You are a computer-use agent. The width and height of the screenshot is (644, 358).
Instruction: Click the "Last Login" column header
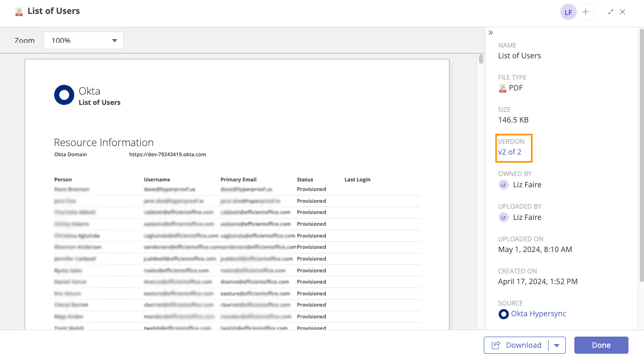point(357,180)
